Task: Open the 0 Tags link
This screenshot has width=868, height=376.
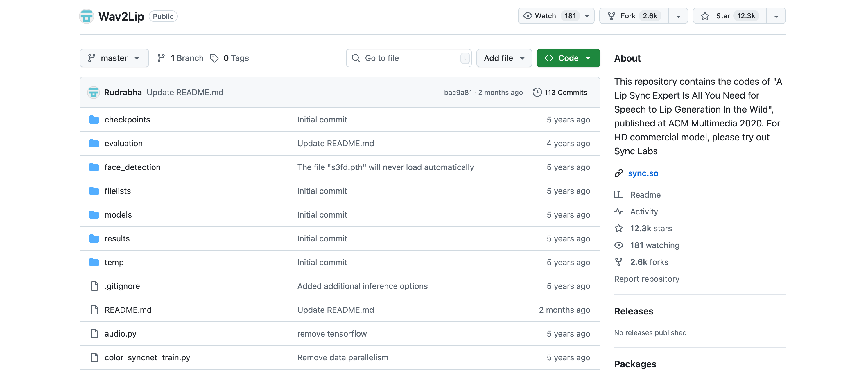Action: point(229,58)
